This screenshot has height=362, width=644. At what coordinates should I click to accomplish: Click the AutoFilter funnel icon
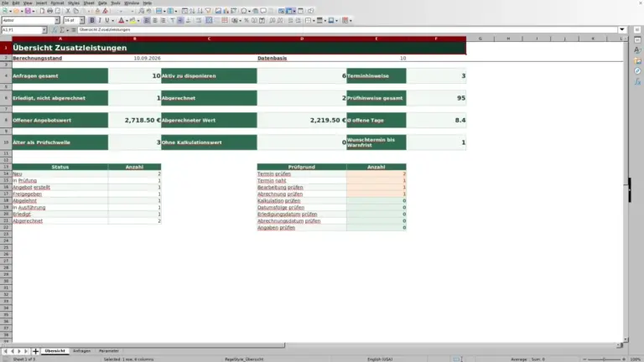pyautogui.click(x=208, y=11)
